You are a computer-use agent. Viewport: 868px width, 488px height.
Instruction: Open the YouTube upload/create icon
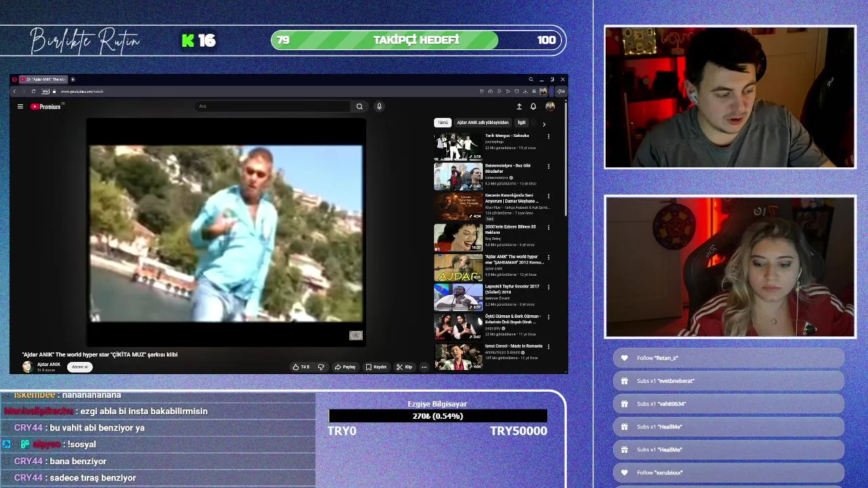point(519,106)
